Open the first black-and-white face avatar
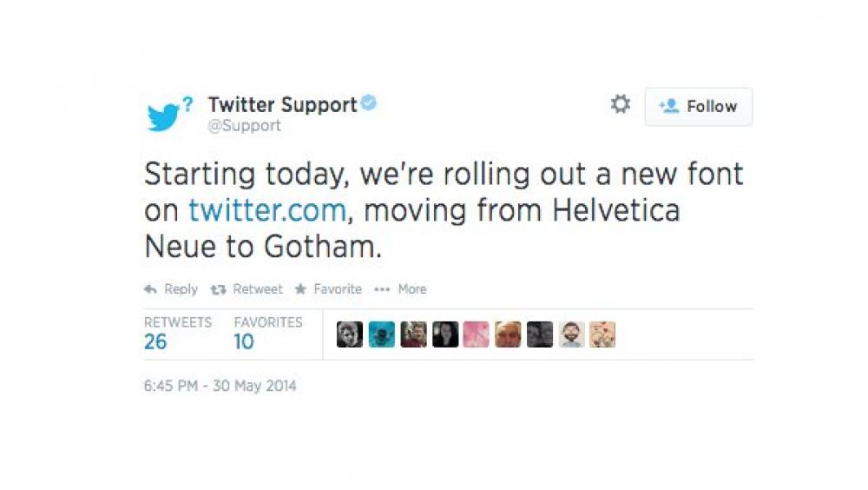Viewport: 868px width, 490px height. click(x=350, y=334)
